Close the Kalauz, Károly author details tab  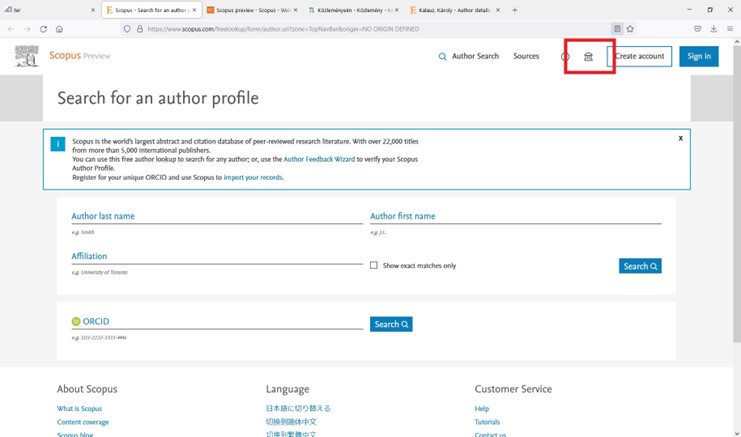pos(498,10)
